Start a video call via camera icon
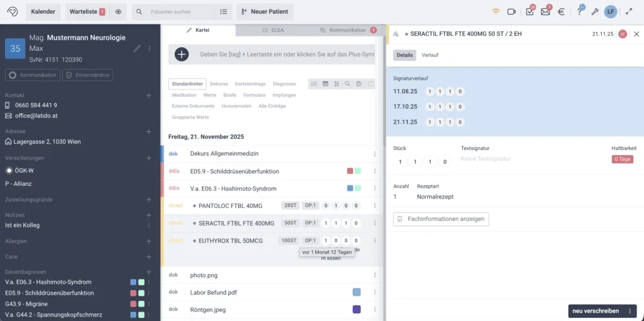The width and height of the screenshot is (644, 321). pyautogui.click(x=511, y=12)
